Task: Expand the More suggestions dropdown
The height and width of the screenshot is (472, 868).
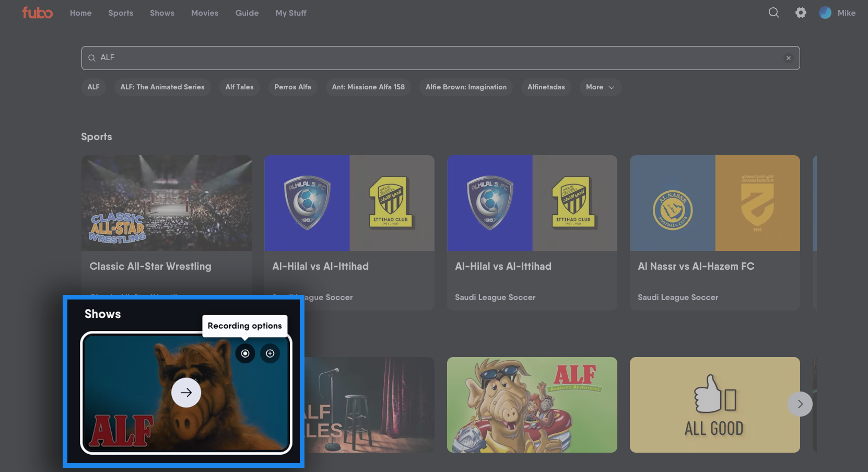Action: 600,87
